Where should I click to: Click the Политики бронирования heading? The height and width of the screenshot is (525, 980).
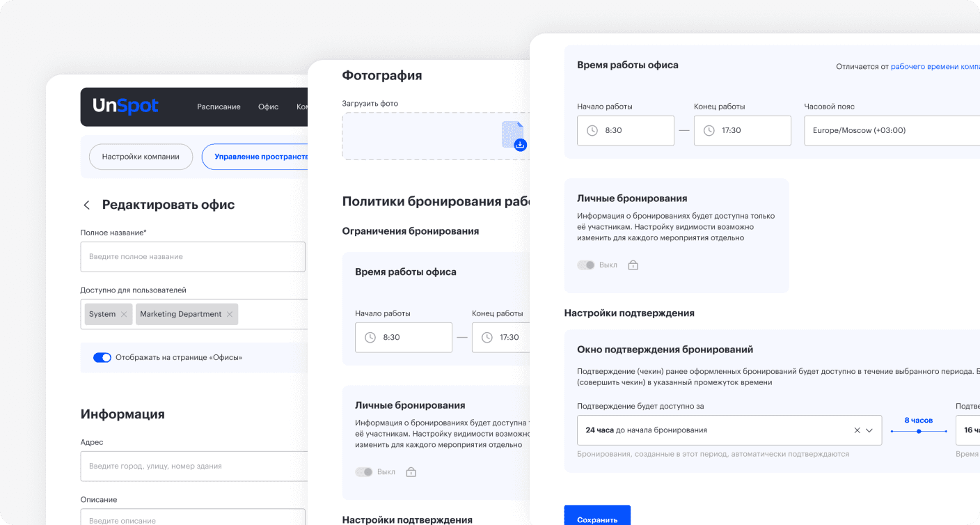(436, 202)
